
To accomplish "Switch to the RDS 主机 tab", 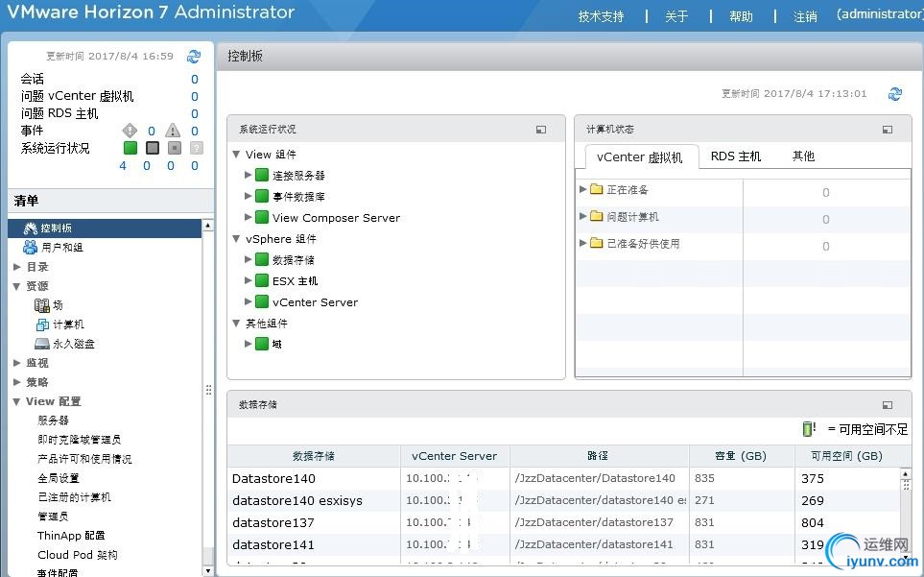I will pyautogui.click(x=736, y=156).
